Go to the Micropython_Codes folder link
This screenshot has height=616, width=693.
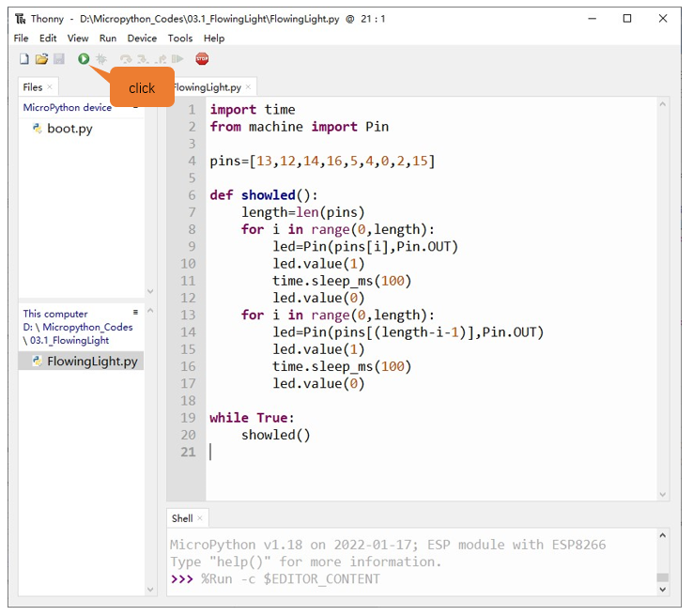(x=87, y=327)
